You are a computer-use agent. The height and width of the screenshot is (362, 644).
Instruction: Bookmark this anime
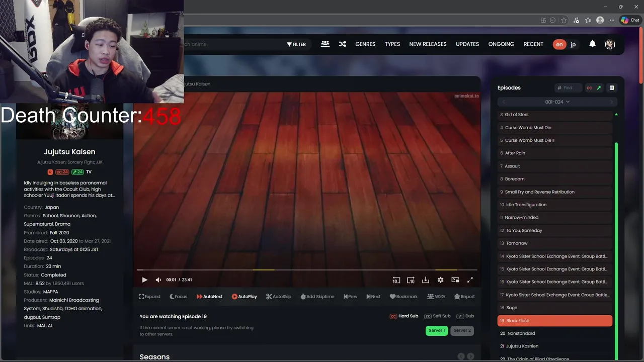(404, 297)
